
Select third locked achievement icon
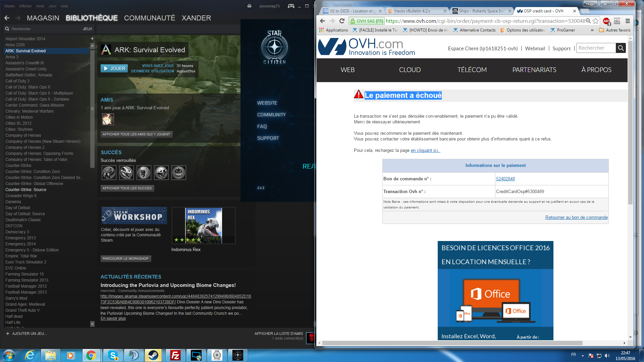coord(144,173)
